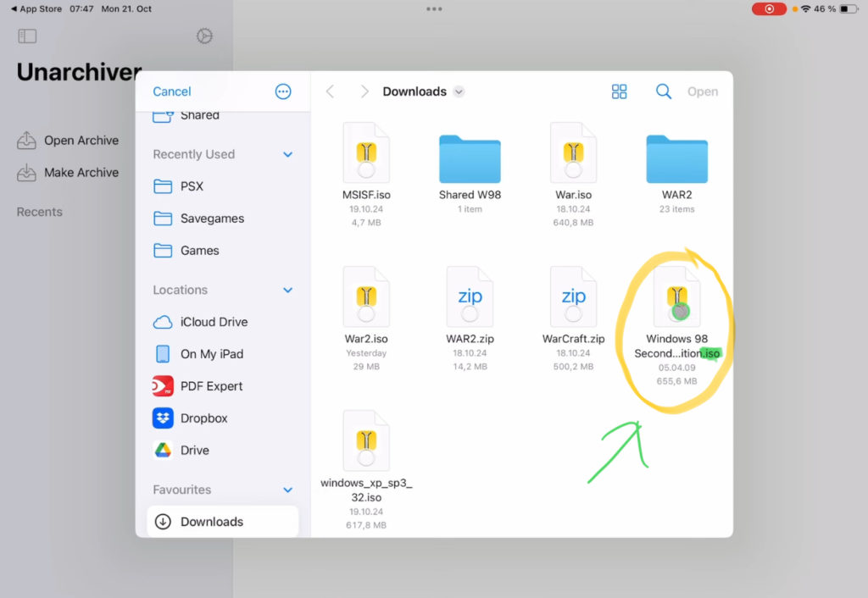Click the Make Archive tray icon
This screenshot has width=868, height=598.
tap(26, 173)
